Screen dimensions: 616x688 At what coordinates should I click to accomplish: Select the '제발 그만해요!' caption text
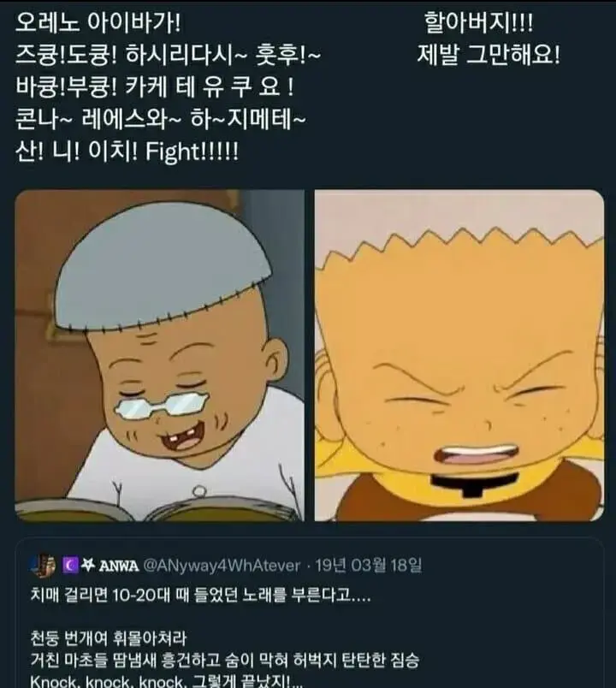(489, 55)
